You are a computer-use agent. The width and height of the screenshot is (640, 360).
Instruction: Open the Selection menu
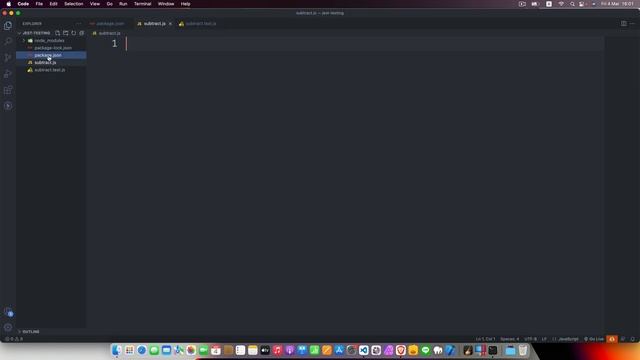click(73, 4)
